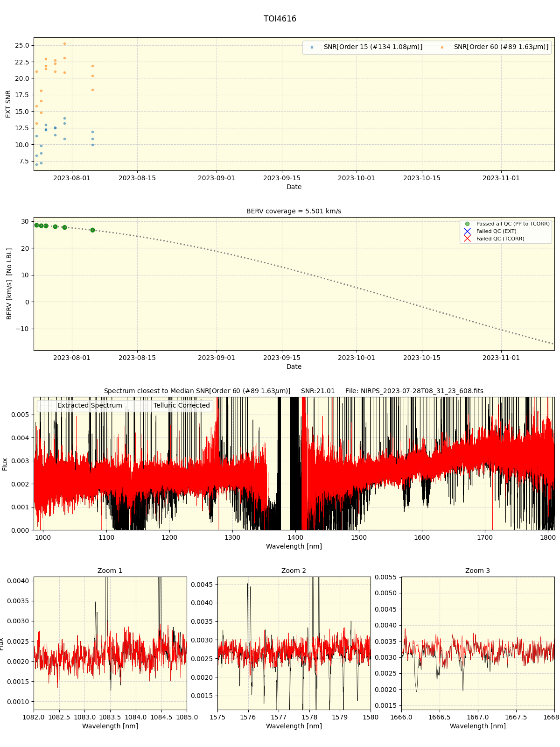Click the last green BERV point near 2023-08-05
Image resolution: width=560 pixels, height=747 pixels.
[x=92, y=230]
